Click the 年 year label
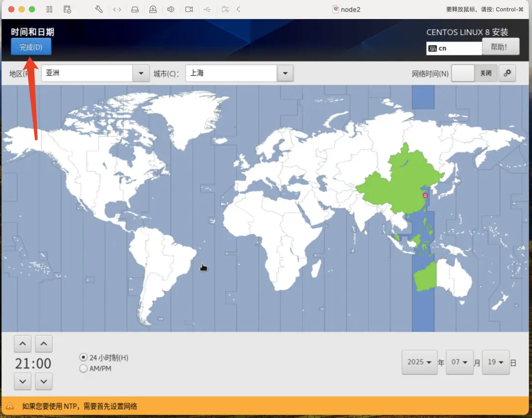 pos(441,363)
